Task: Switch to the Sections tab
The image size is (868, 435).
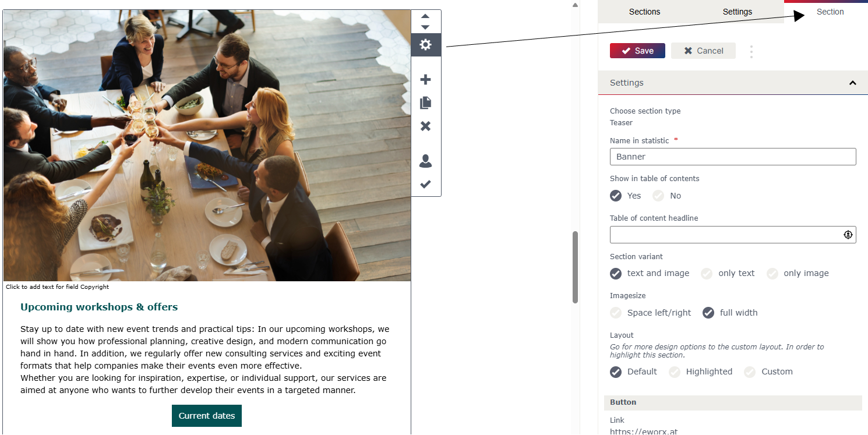Action: coord(644,12)
